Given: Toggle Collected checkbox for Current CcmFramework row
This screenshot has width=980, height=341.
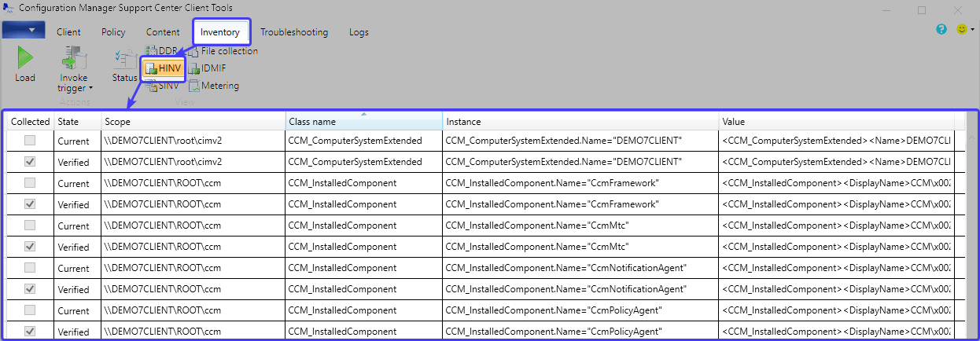Looking at the screenshot, I should (30, 183).
